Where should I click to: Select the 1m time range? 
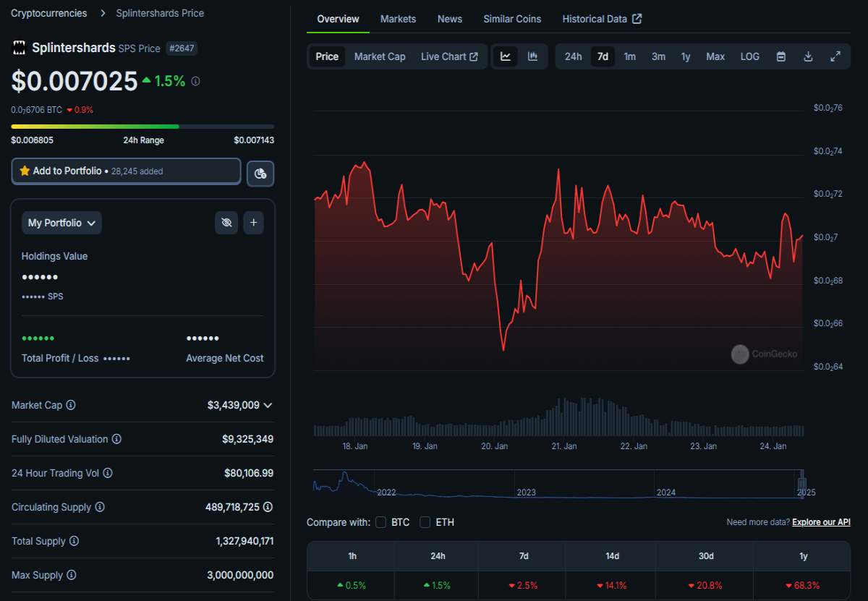click(630, 56)
